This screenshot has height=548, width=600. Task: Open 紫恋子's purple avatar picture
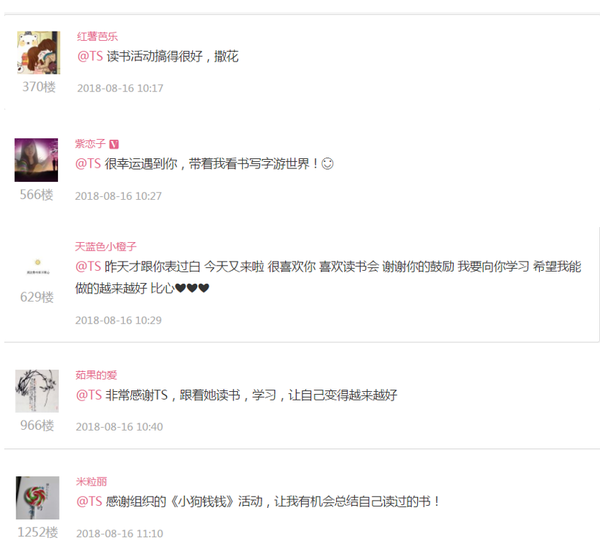tap(36, 160)
